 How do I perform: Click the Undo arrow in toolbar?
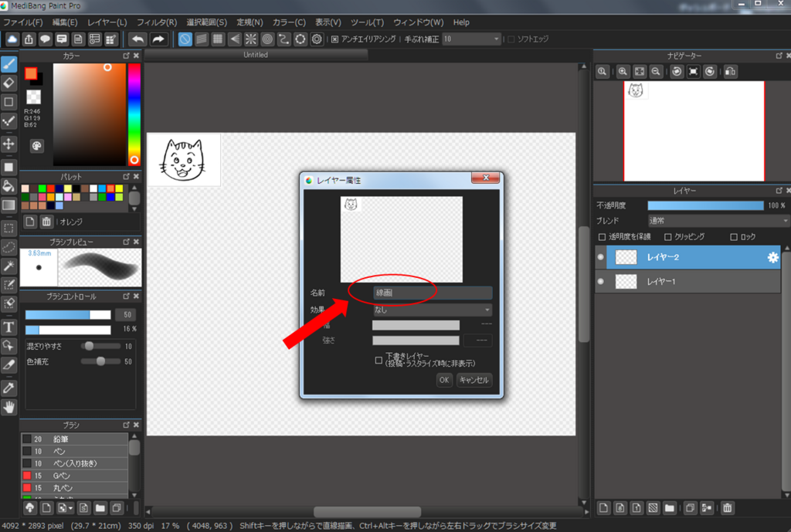coord(137,39)
